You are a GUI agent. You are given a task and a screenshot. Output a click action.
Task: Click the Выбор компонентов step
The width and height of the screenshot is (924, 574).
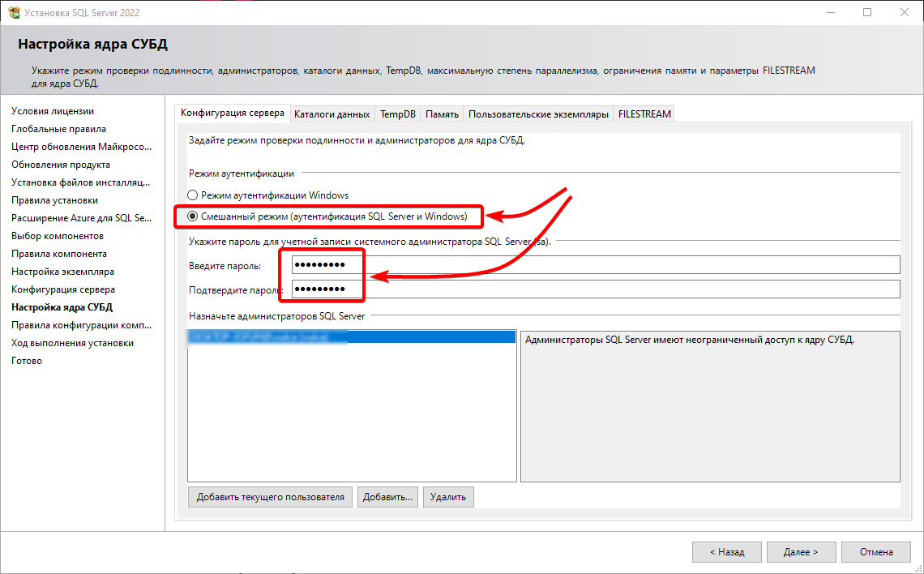click(58, 236)
